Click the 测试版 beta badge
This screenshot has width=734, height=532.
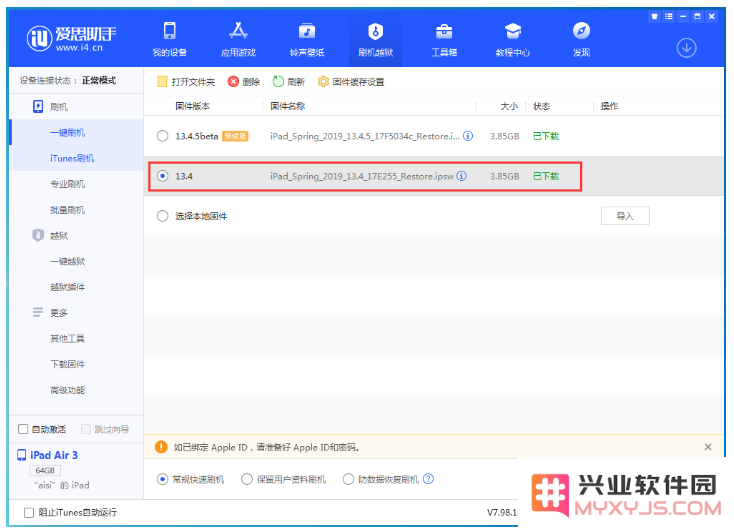(x=235, y=136)
